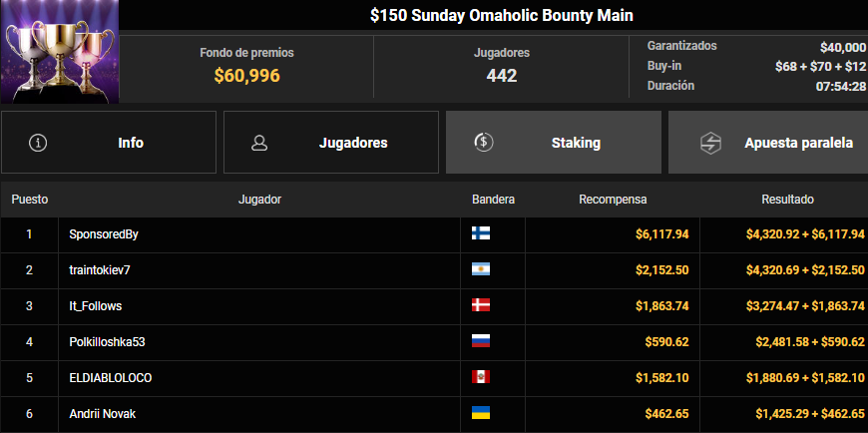Viewport: 868px width, 433px height.
Task: Select player traintokiev7 row
Action: [100, 270]
